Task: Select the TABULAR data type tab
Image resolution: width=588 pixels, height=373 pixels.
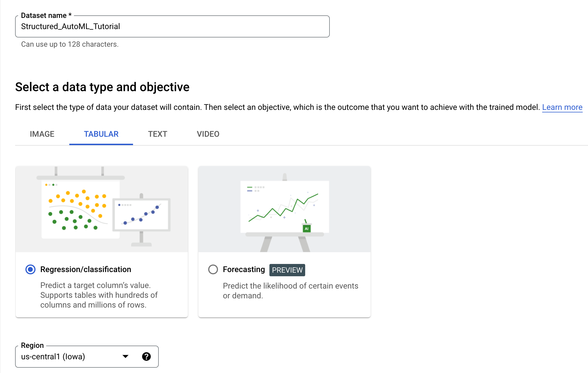Action: 101,134
